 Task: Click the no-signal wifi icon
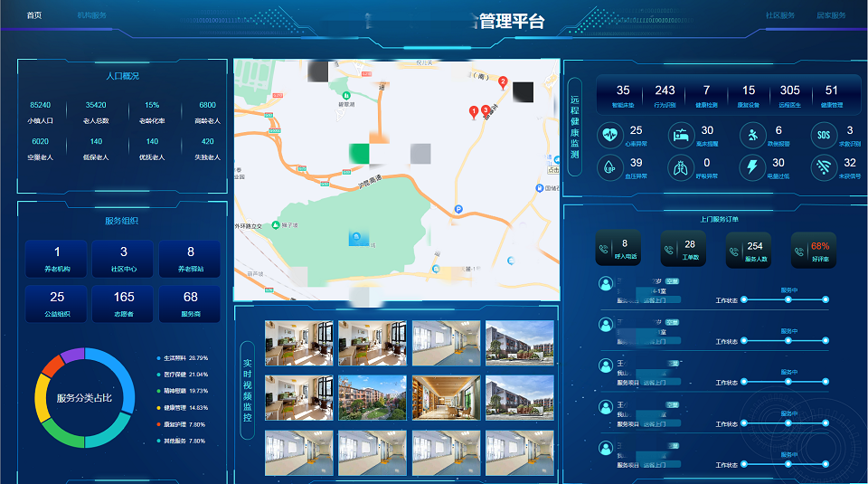coord(823,168)
